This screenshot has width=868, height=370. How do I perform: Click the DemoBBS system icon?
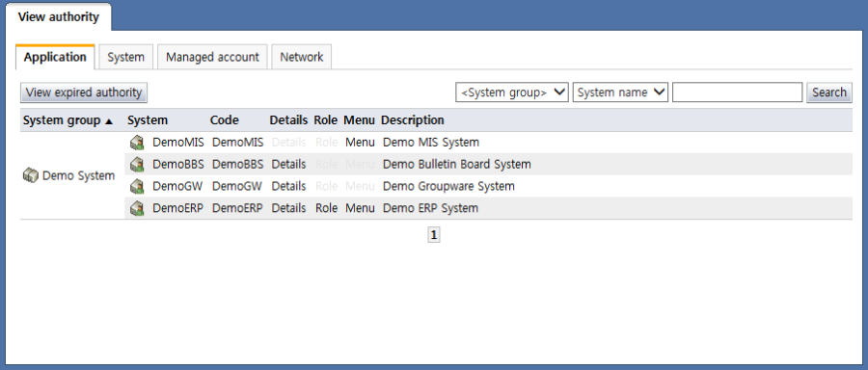[x=137, y=164]
